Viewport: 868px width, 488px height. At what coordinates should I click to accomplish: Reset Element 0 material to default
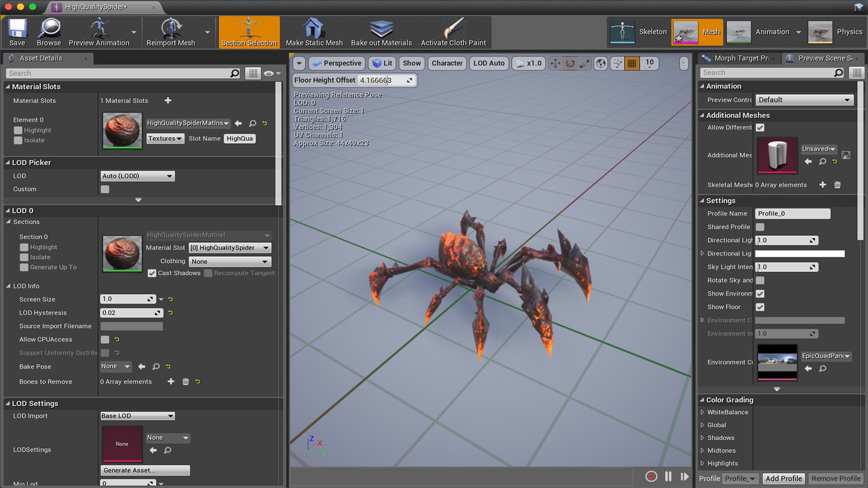pos(265,123)
